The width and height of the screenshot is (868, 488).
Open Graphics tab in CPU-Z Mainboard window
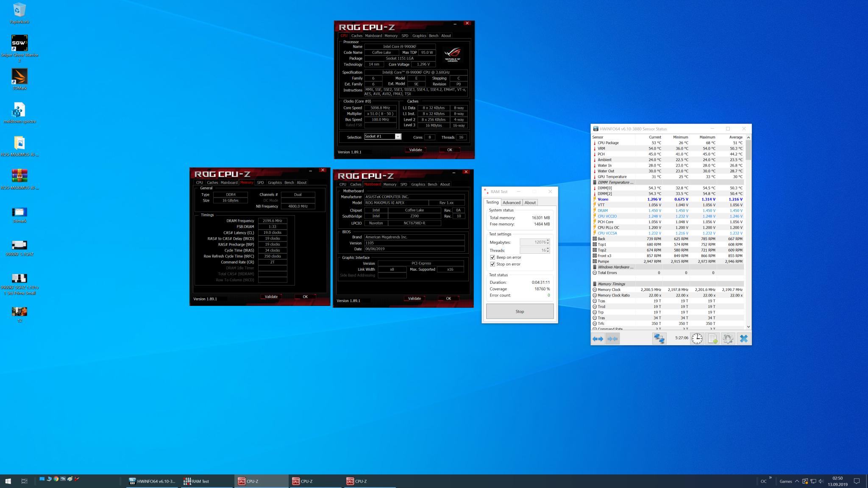click(x=418, y=184)
